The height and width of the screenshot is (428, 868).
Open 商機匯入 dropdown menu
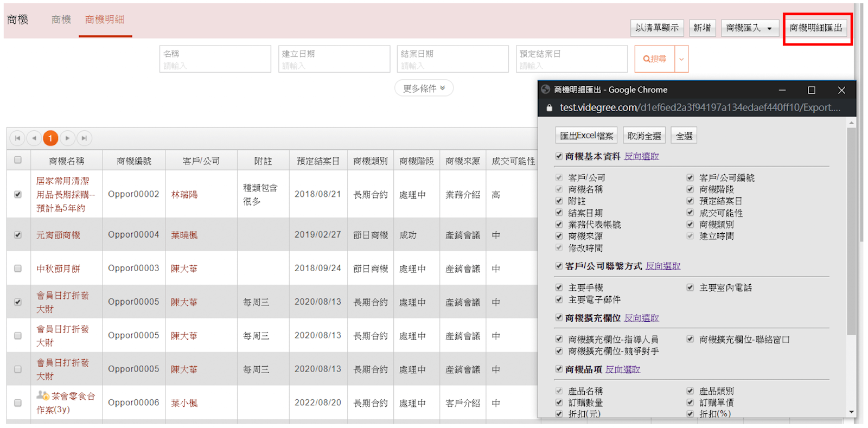click(x=750, y=28)
